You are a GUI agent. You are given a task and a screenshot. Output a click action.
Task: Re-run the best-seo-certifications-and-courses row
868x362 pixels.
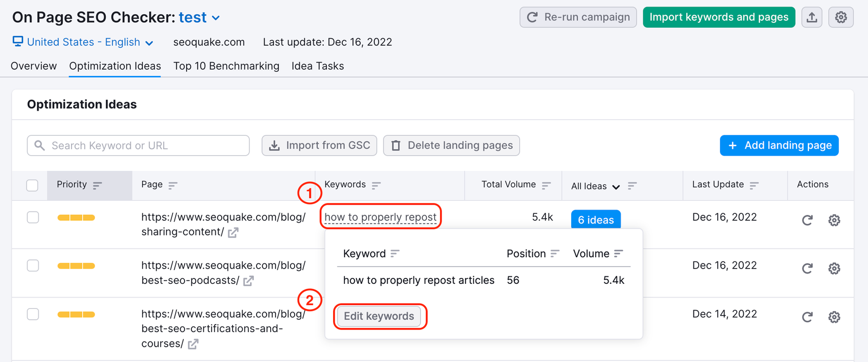[807, 316]
